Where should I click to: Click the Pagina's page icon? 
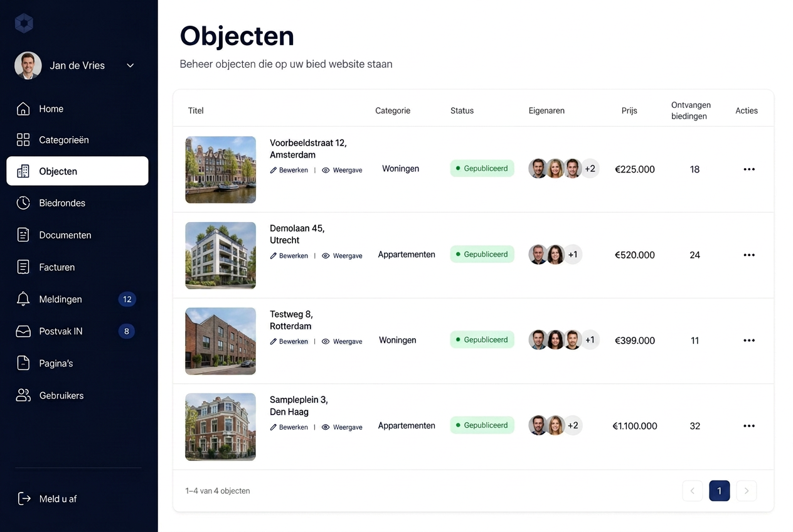23,363
